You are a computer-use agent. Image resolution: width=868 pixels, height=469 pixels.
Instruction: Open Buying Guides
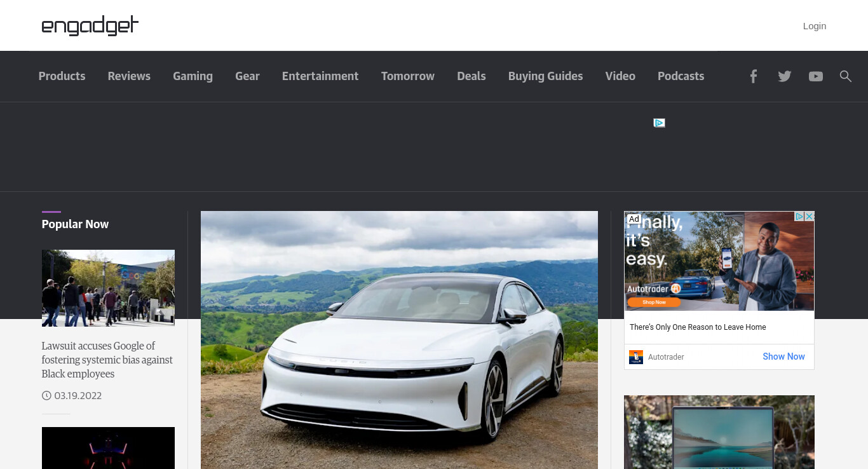coord(545,76)
